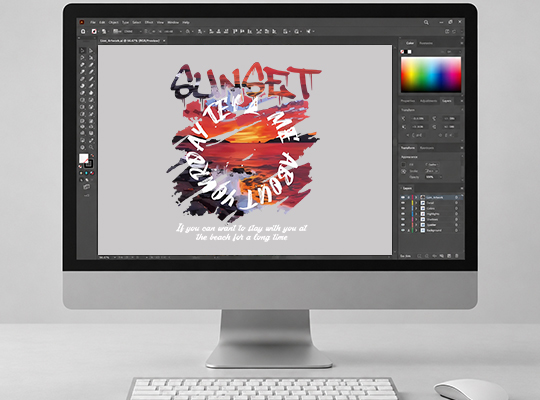Open the Color panel options menu
The image size is (540, 400).
(x=461, y=43)
